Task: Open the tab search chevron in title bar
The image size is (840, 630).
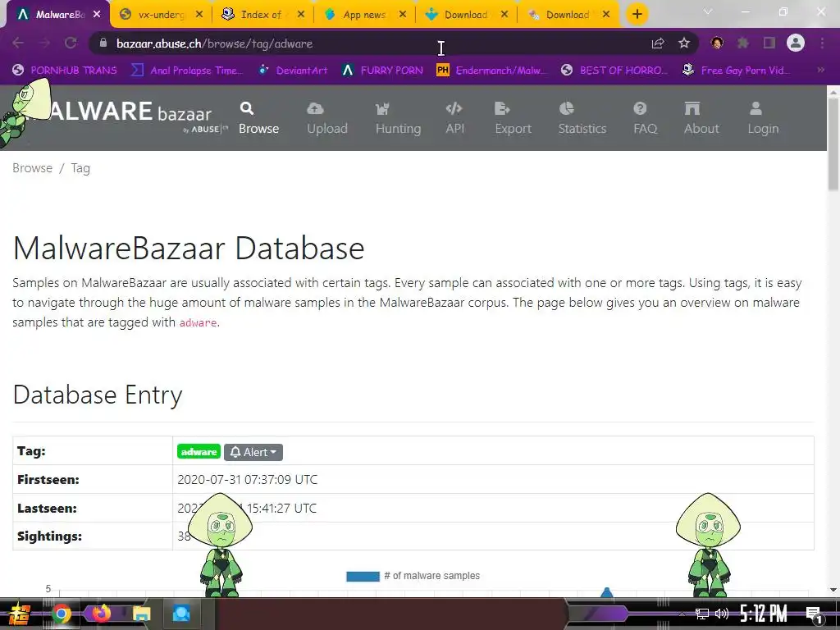Action: pyautogui.click(x=708, y=11)
